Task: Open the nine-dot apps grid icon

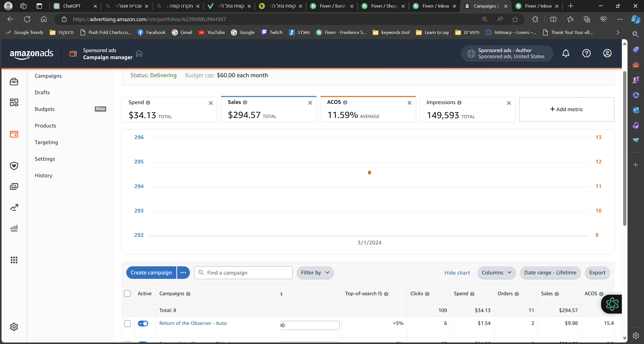Action: [14, 260]
